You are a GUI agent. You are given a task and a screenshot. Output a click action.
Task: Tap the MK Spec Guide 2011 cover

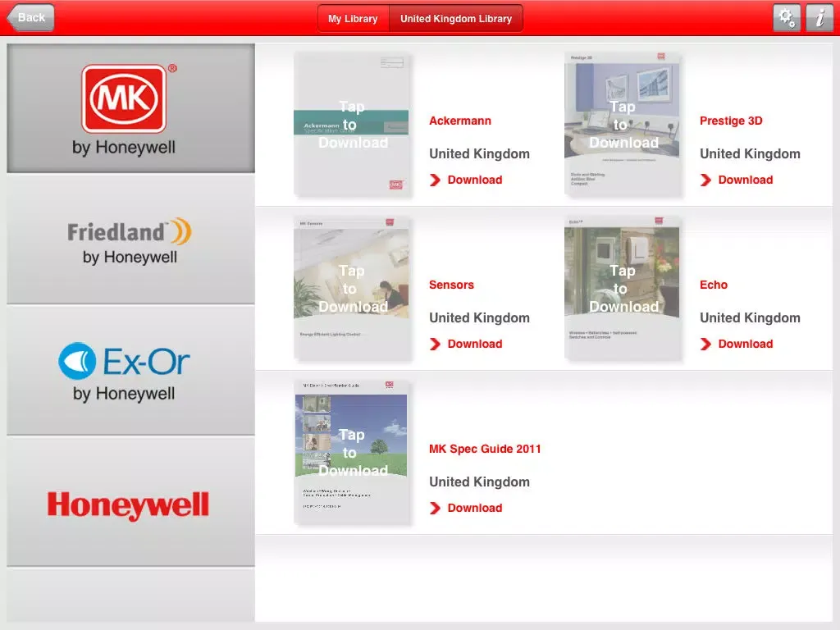[353, 452]
